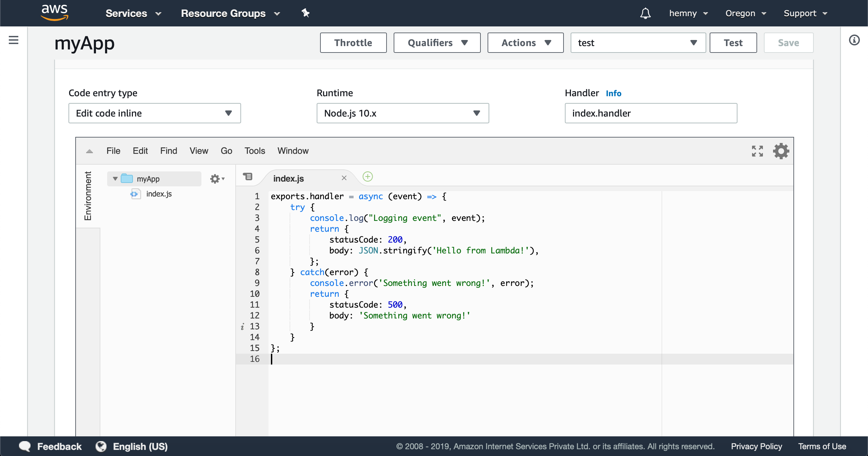Toggle fullscreen mode of code editor
This screenshot has height=456, width=868.
point(757,151)
